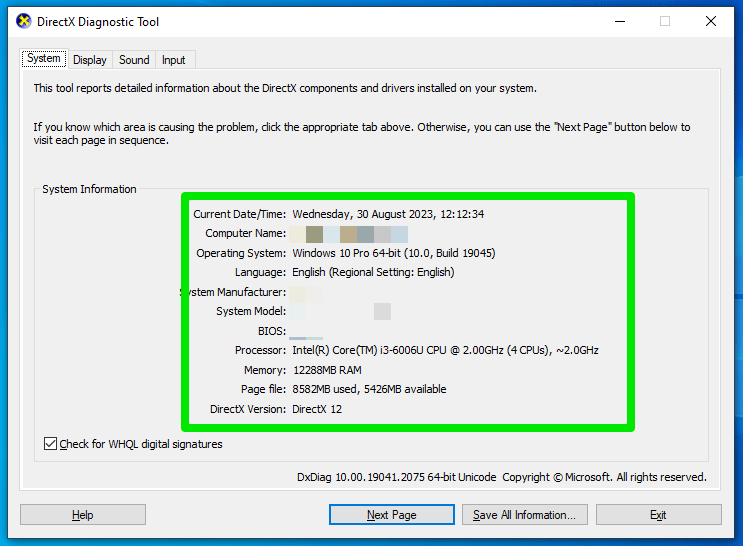Close the DirectX Diagnostic Tool window
This screenshot has height=546, width=743.
coord(711,21)
